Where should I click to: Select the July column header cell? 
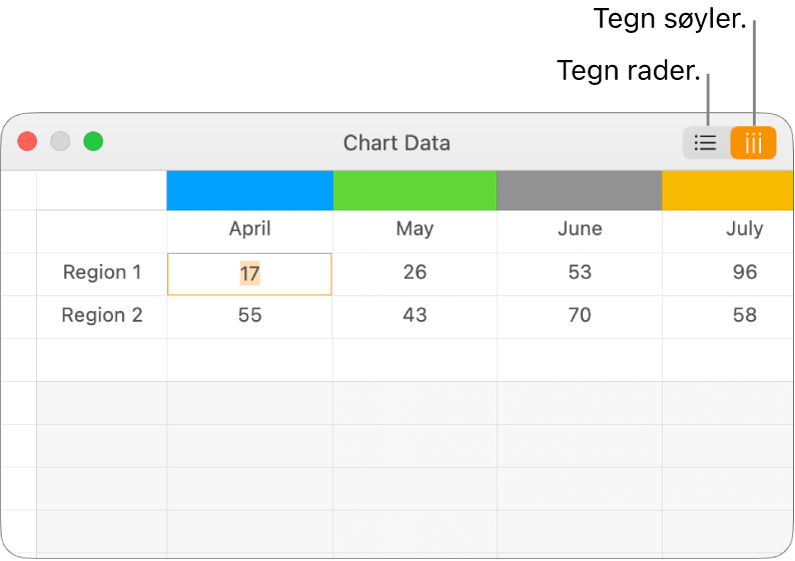coord(744,229)
